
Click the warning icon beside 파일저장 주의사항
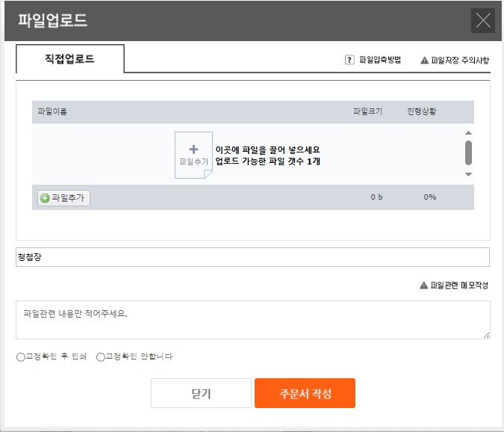pos(424,60)
